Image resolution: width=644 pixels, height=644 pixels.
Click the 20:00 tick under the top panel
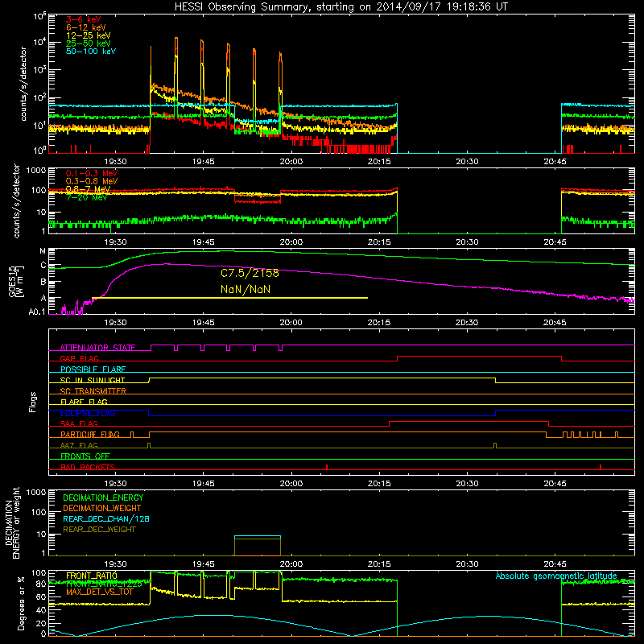[291, 162]
